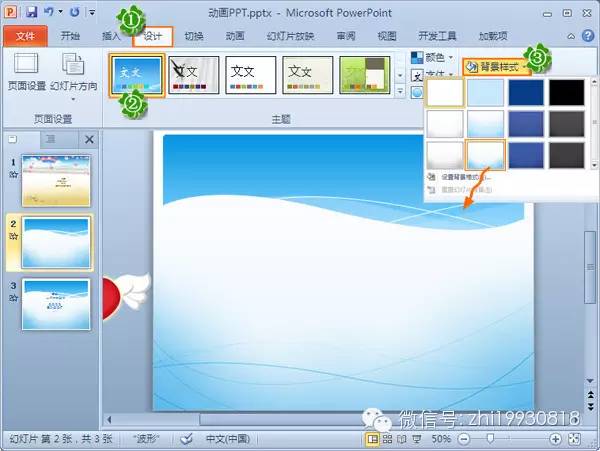This screenshot has width=600, height=451.
Task: Select slide 3 thumbnail
Action: pyautogui.click(x=56, y=304)
